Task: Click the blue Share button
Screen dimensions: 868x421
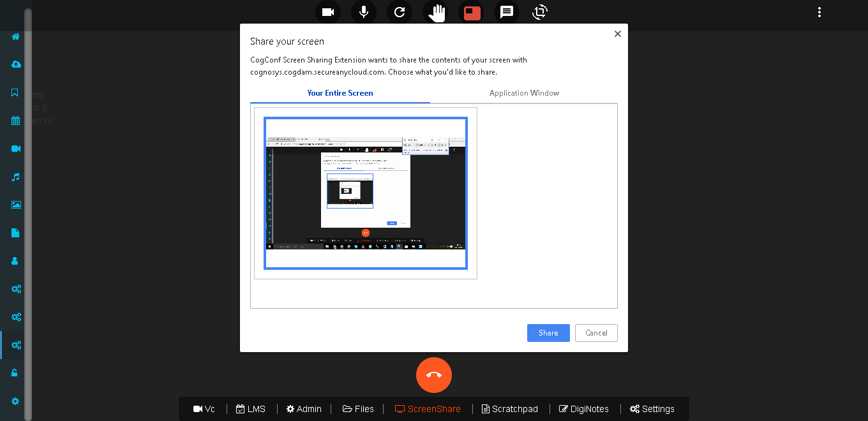Action: click(x=548, y=333)
